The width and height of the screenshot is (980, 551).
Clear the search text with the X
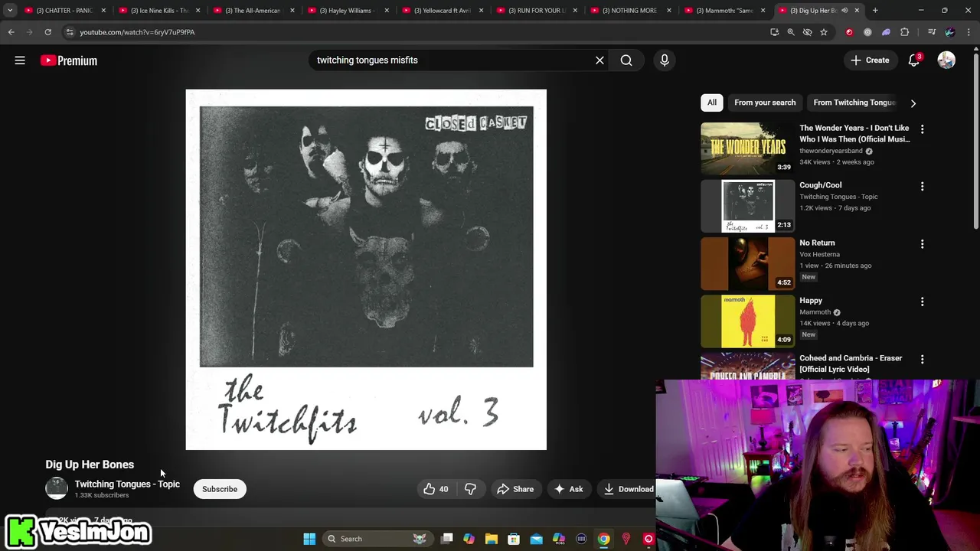pyautogui.click(x=599, y=60)
